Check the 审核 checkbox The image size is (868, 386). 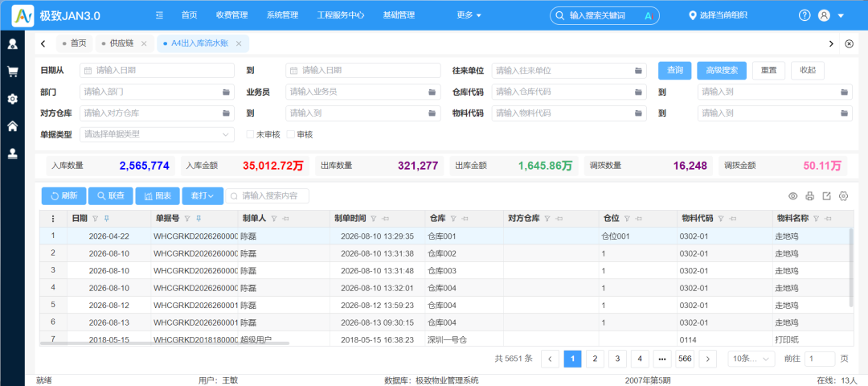point(291,134)
